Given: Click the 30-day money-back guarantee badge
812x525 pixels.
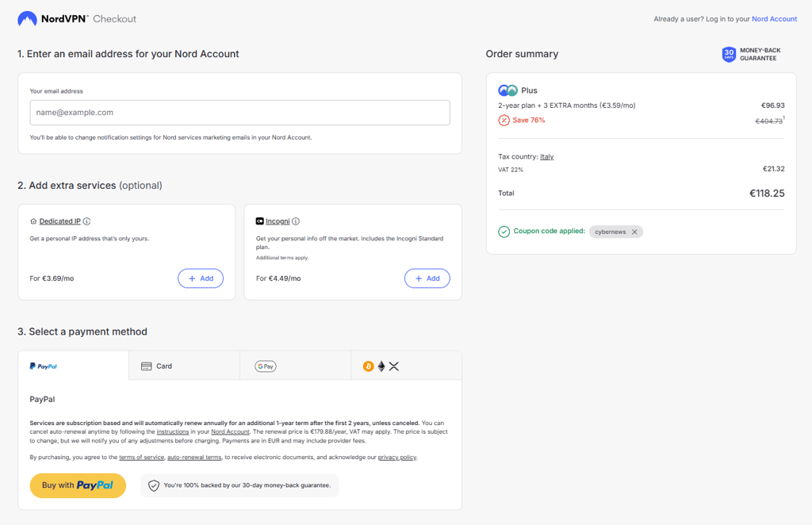Looking at the screenshot, I should tap(752, 54).
